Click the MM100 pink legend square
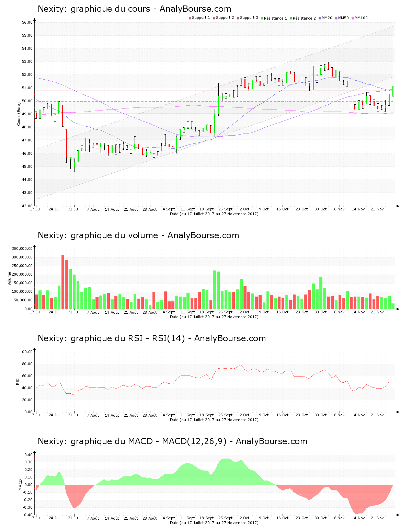 [353, 18]
